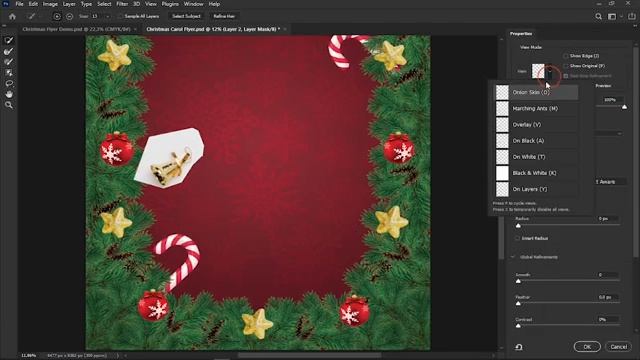The height and width of the screenshot is (360, 640).
Task: Select the Hand tool
Action: click(9, 94)
